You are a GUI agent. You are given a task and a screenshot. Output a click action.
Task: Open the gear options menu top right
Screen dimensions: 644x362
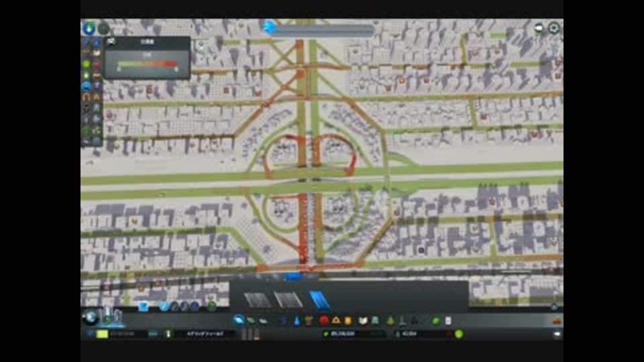tap(553, 28)
